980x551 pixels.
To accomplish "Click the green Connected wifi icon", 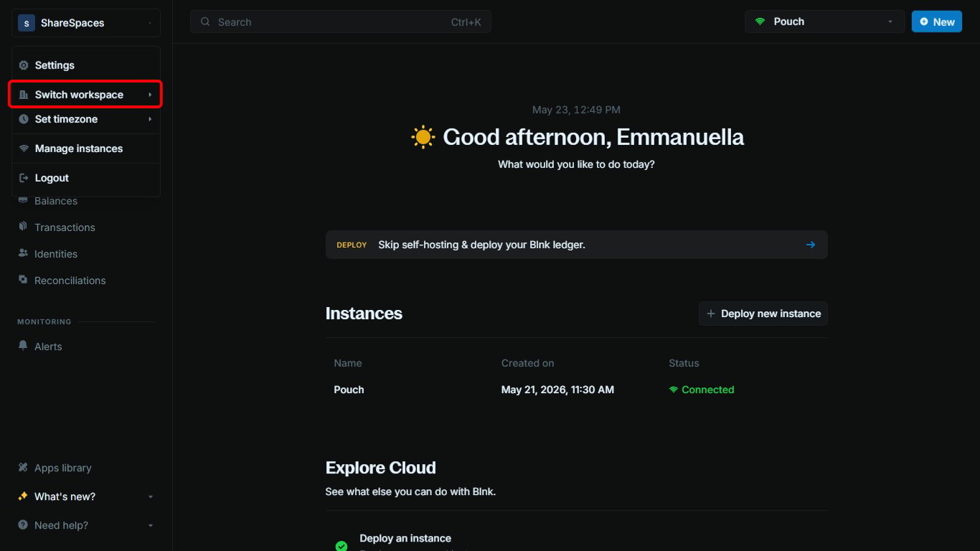I will pos(674,390).
